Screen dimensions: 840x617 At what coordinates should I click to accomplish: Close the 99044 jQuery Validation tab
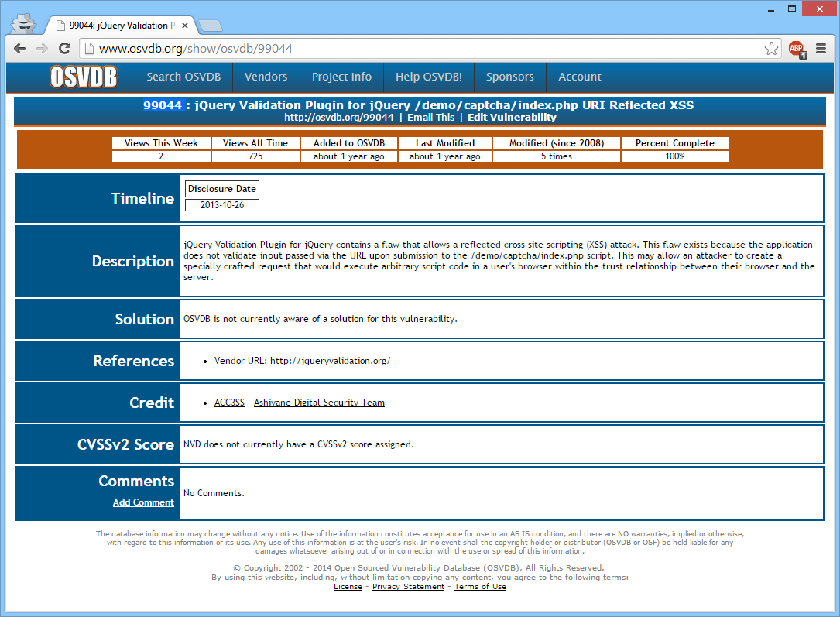coord(185,26)
